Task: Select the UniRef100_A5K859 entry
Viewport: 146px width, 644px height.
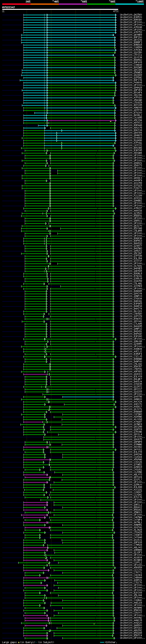Action: point(131,567)
